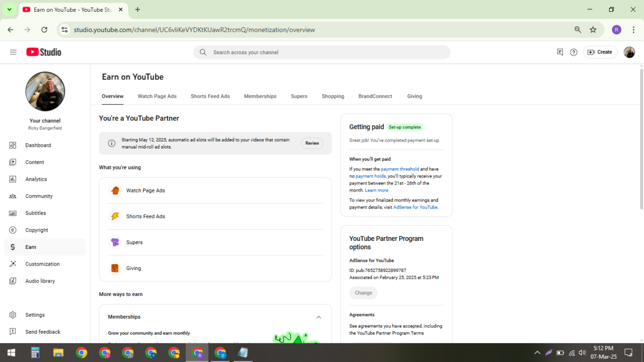Click the info icon in the ad-slots notice
The image size is (644, 362).
(112, 143)
